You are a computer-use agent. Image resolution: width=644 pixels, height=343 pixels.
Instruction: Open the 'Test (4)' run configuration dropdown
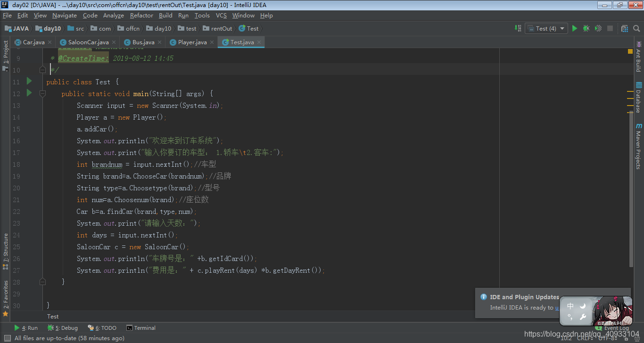pos(546,28)
